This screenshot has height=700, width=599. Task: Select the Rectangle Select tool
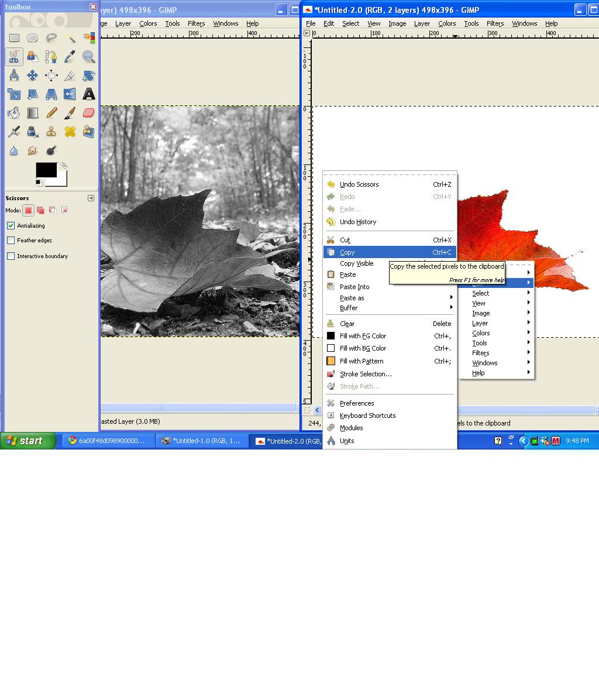(x=14, y=38)
